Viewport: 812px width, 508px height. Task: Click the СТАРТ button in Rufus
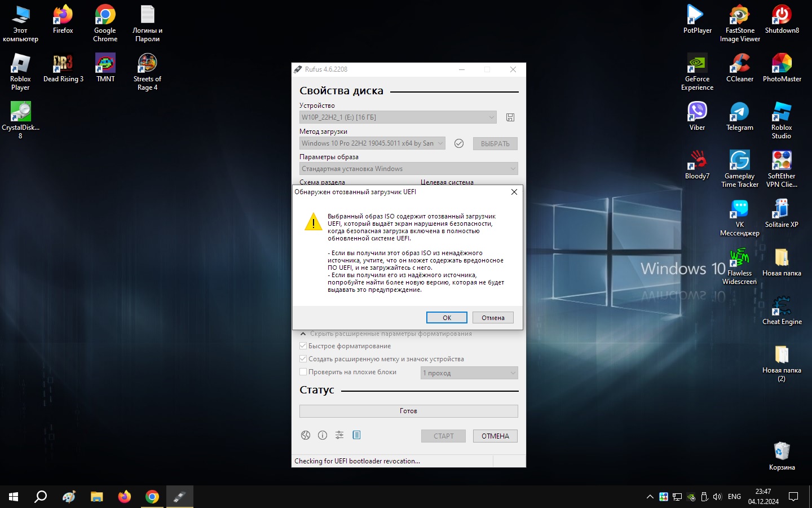[443, 436]
